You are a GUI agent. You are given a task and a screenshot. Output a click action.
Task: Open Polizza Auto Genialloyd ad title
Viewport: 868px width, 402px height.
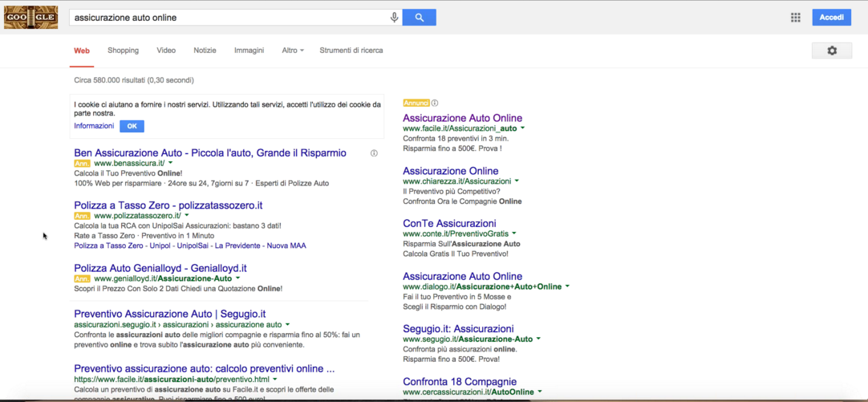160,269
